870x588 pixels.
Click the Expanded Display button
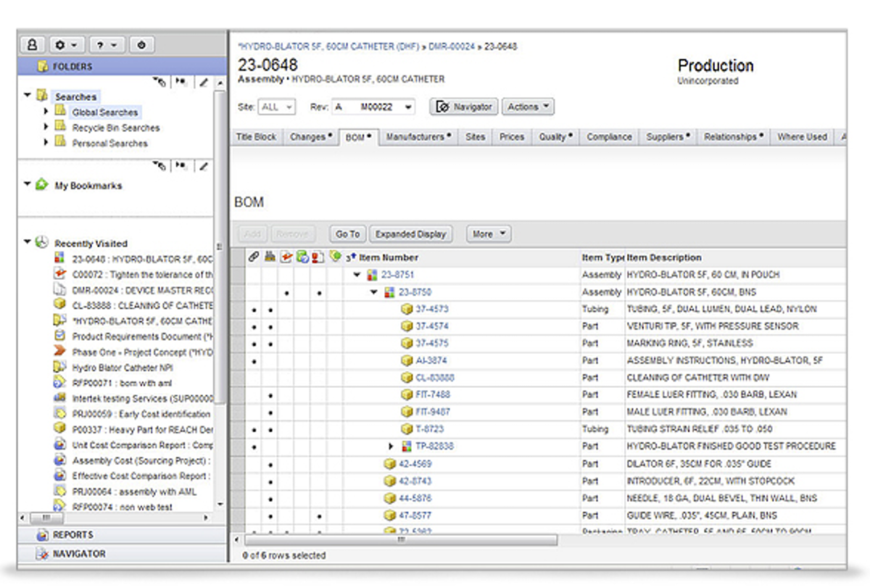[x=411, y=233]
